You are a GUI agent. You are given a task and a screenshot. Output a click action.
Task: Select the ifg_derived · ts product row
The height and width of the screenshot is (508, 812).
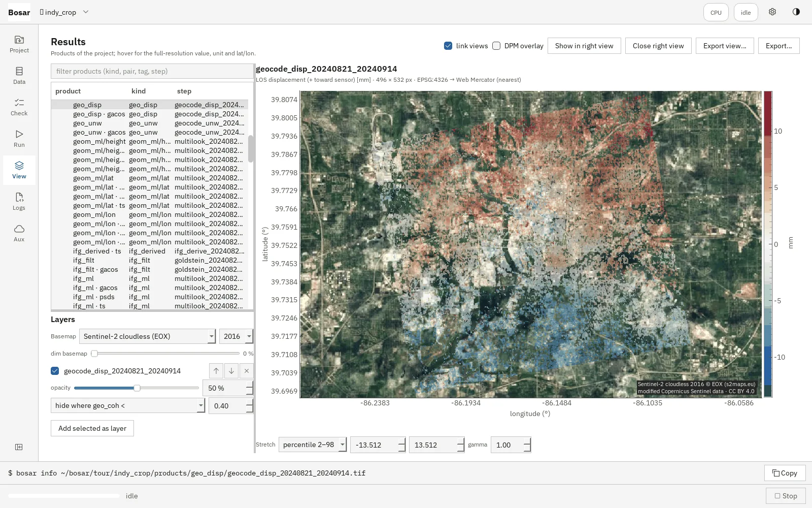click(149, 251)
